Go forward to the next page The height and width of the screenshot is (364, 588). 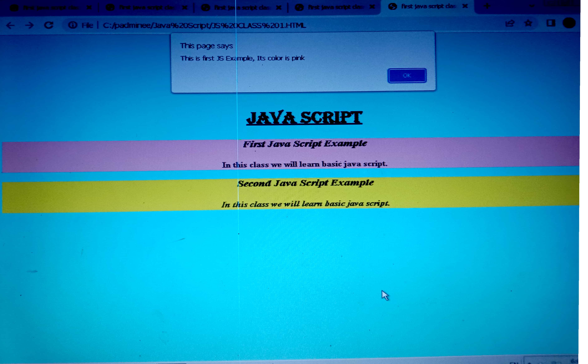click(x=29, y=25)
